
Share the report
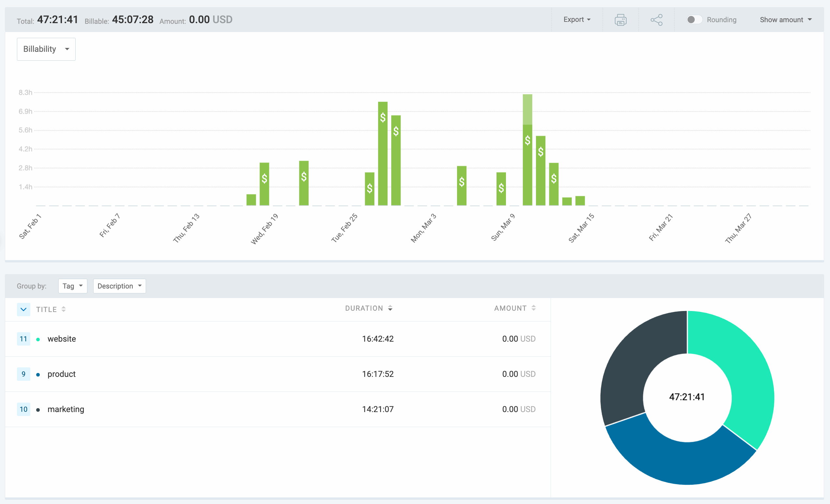(x=657, y=20)
